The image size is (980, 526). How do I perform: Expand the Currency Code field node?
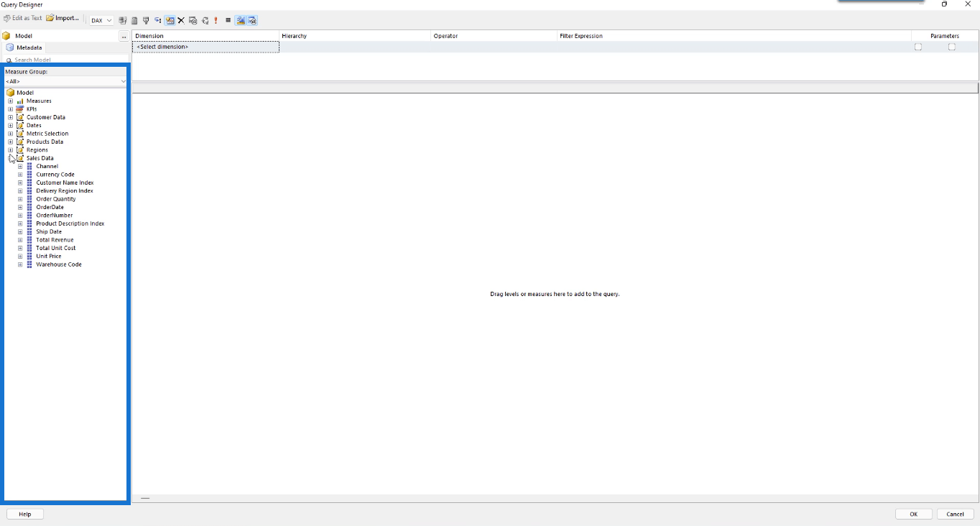click(x=20, y=175)
